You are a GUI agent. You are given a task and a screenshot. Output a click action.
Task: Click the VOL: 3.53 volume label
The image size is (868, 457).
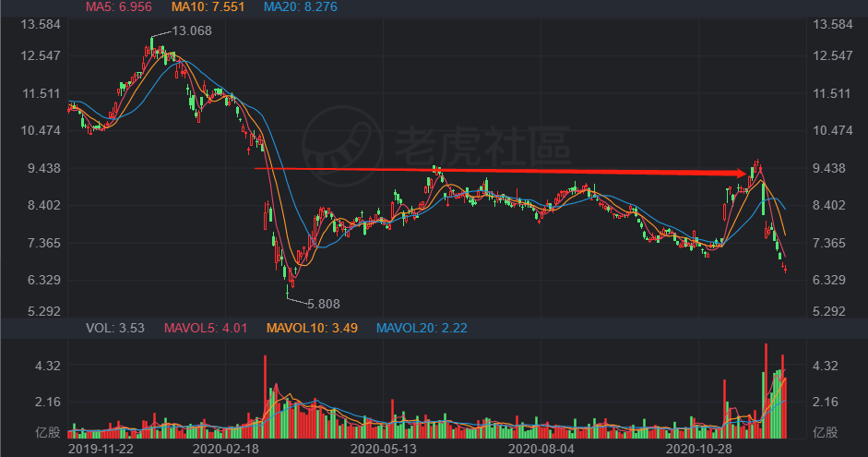tap(115, 328)
